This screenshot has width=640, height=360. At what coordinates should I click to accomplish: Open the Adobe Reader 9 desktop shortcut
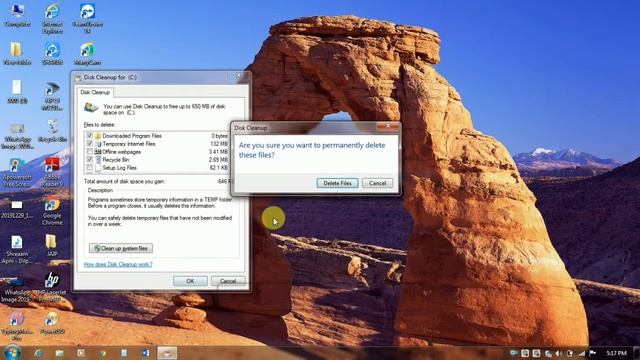pos(52,172)
